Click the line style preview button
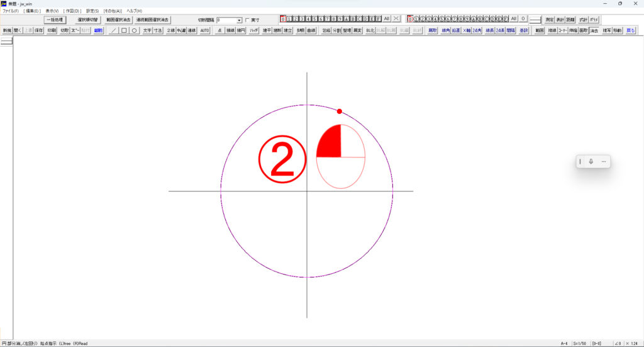This screenshot has height=347, width=644. (535, 20)
